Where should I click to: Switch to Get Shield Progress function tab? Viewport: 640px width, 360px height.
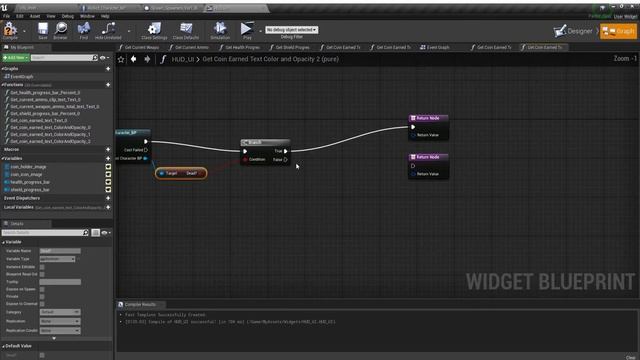click(x=290, y=47)
